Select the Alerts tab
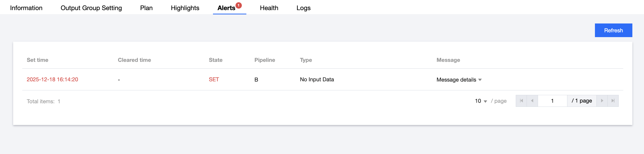Image resolution: width=644 pixels, height=154 pixels. (x=226, y=8)
